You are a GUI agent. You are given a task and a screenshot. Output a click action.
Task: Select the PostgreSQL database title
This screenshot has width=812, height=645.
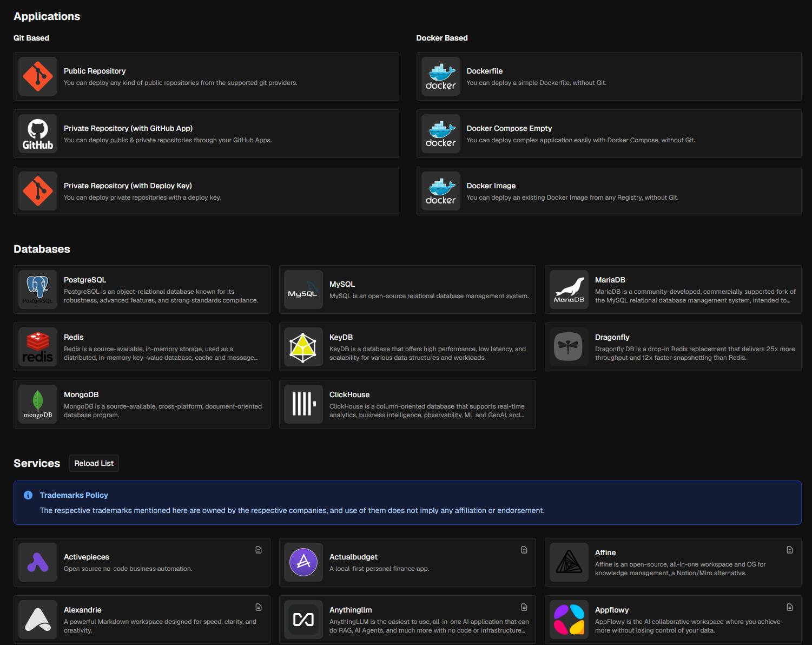[85, 280]
